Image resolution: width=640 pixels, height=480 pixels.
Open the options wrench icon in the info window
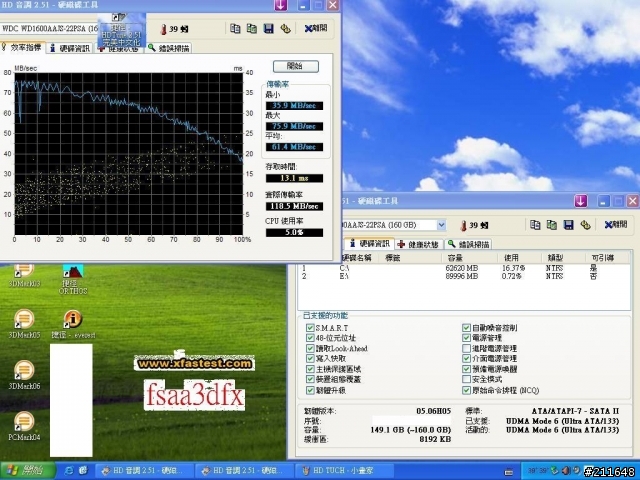coord(585,225)
